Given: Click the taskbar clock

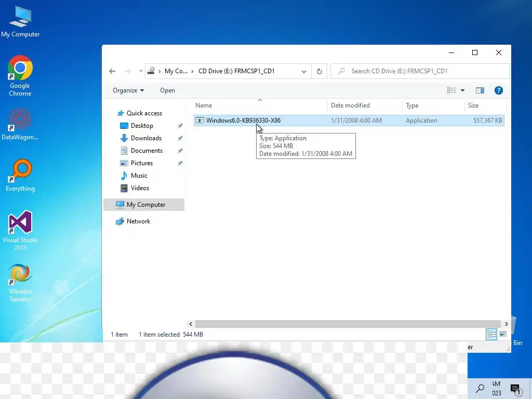Looking at the screenshot, I should click(x=496, y=389).
